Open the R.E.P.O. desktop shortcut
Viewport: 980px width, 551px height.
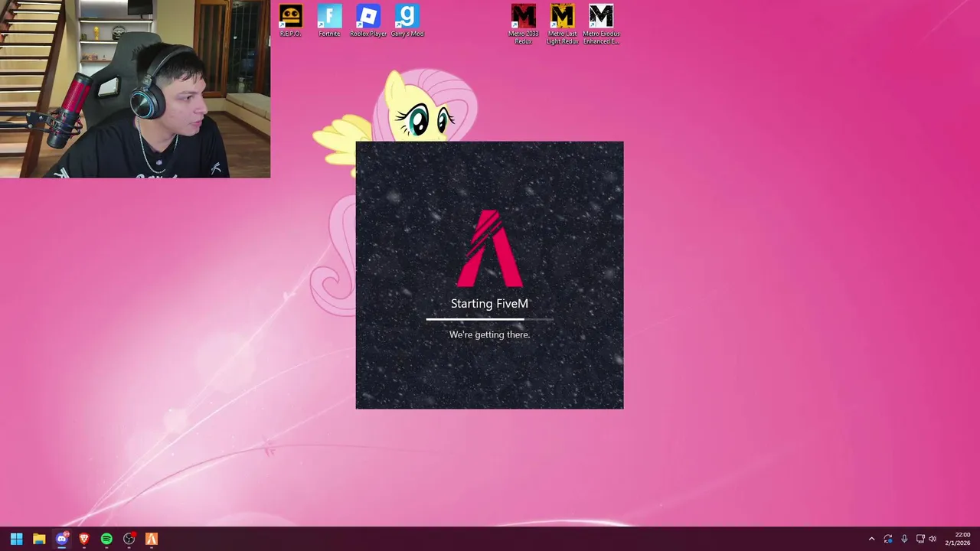point(290,21)
